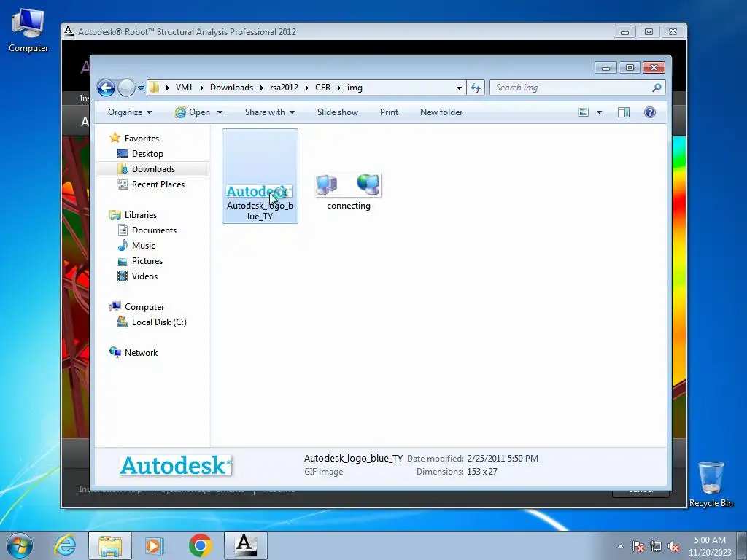This screenshot has width=747, height=560.
Task: Expand the arrow after CER breadcrumb
Action: (338, 87)
